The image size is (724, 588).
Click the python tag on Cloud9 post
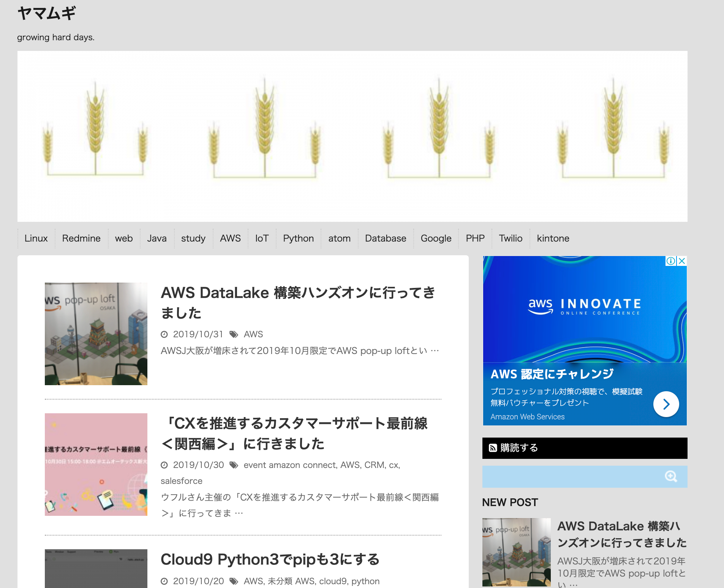pos(365,581)
